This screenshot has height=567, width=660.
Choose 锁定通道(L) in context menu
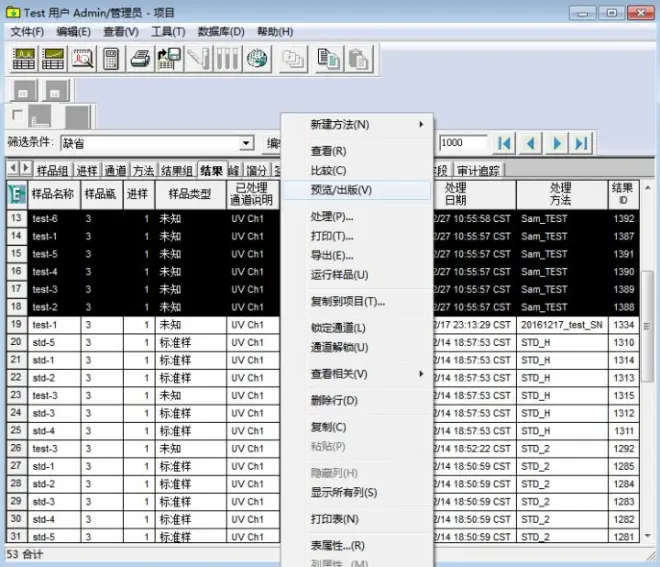pos(357,328)
